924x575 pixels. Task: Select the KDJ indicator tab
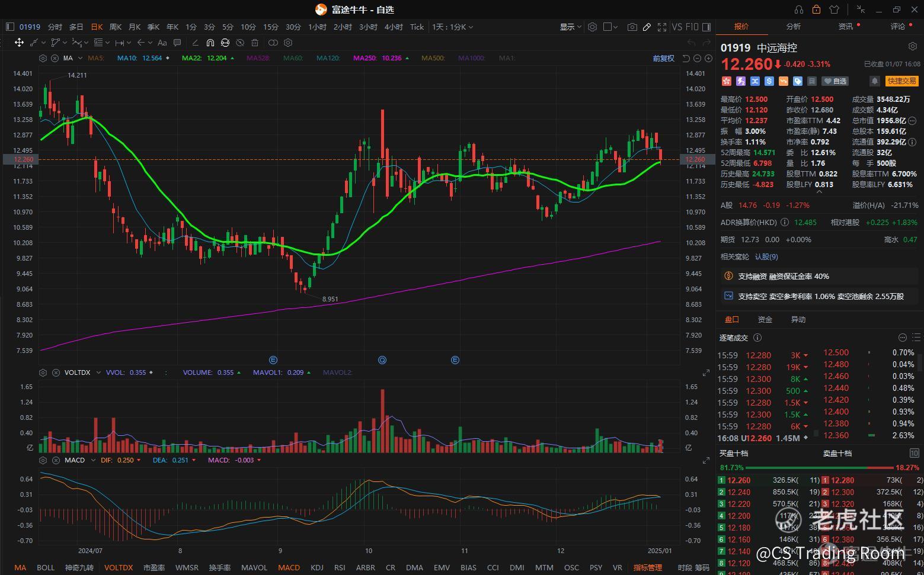[317, 567]
